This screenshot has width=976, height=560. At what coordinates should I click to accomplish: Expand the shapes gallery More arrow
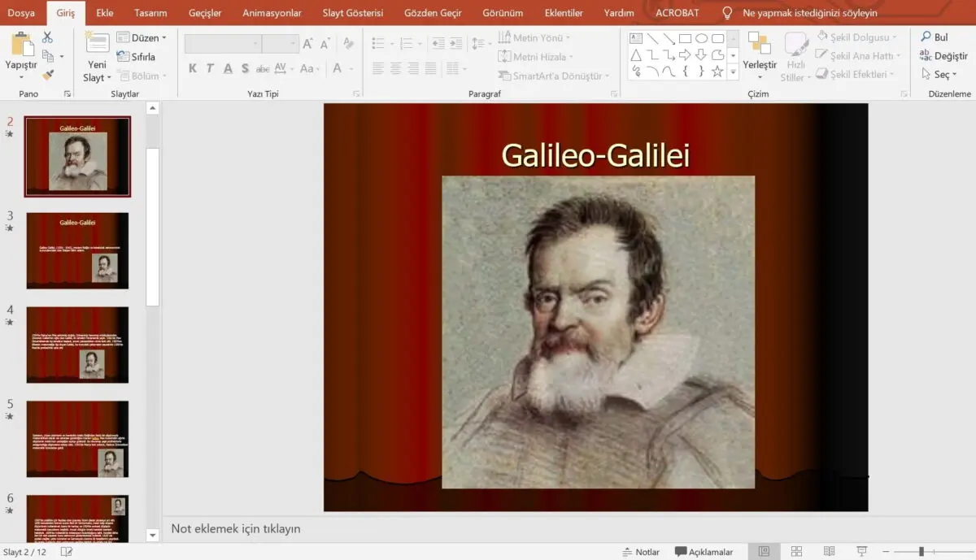[733, 72]
